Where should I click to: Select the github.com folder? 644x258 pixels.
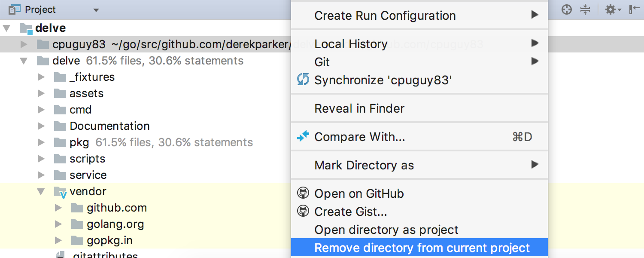click(117, 208)
